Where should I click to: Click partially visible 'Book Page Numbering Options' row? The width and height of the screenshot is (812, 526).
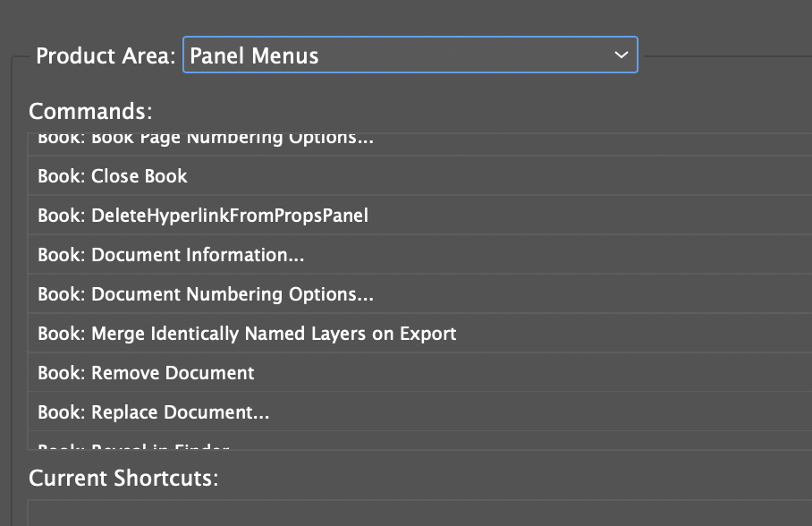click(x=206, y=140)
